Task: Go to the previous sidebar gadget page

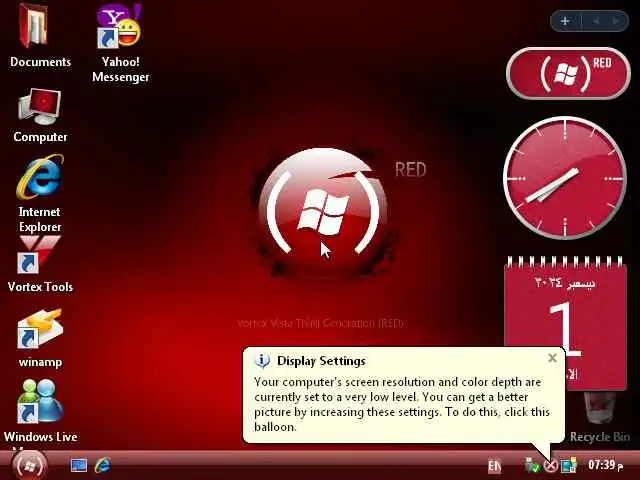Action: 596,21
